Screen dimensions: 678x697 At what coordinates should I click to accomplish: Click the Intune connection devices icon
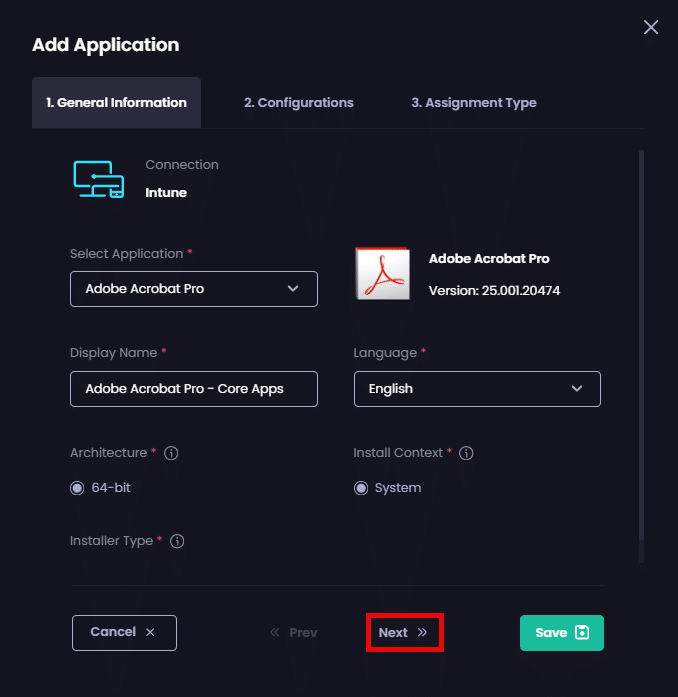tap(99, 179)
